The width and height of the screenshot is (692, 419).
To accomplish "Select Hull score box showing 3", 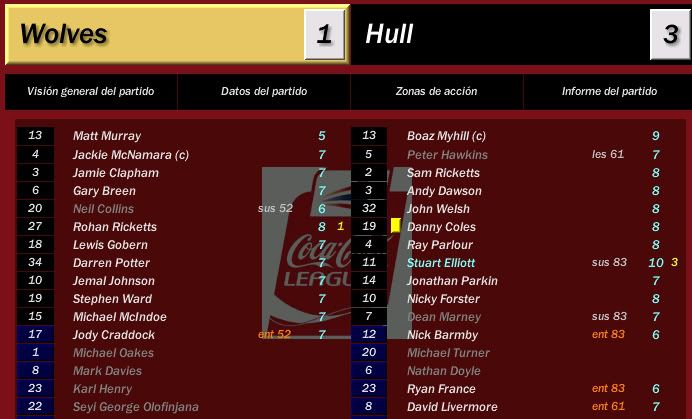I will point(670,34).
